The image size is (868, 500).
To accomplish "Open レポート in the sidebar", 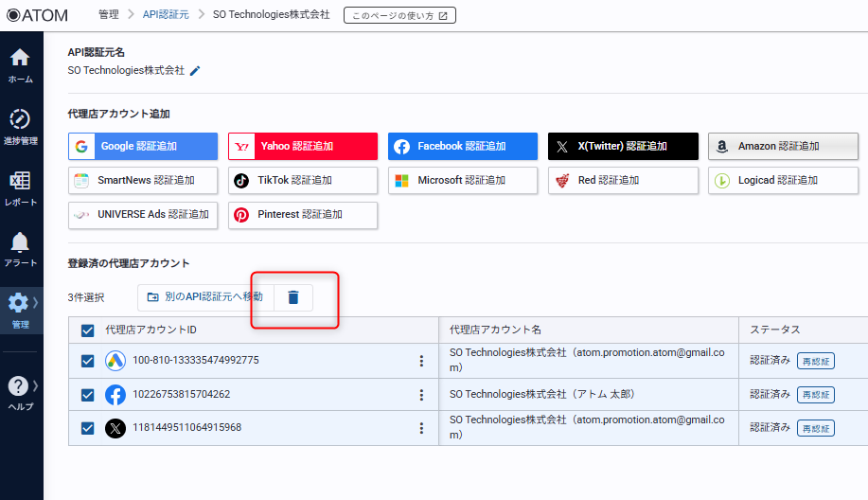I will tap(21, 187).
